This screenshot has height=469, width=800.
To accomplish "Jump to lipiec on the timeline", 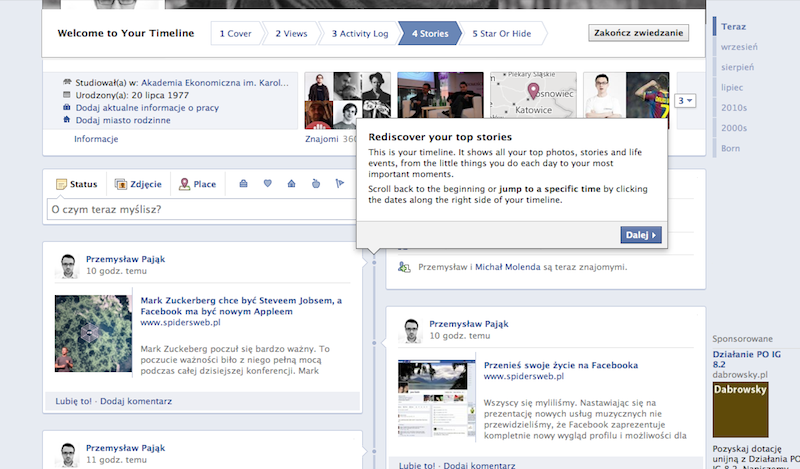I will pyautogui.click(x=732, y=88).
